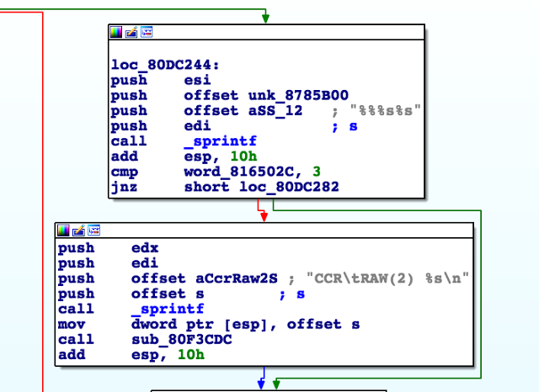Click the push esi instruction

pos(161,80)
